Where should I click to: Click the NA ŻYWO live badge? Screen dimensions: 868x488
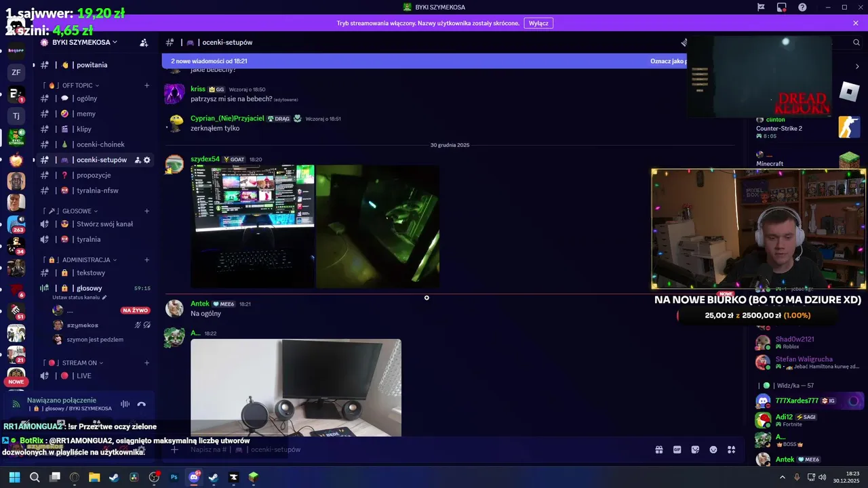click(134, 310)
